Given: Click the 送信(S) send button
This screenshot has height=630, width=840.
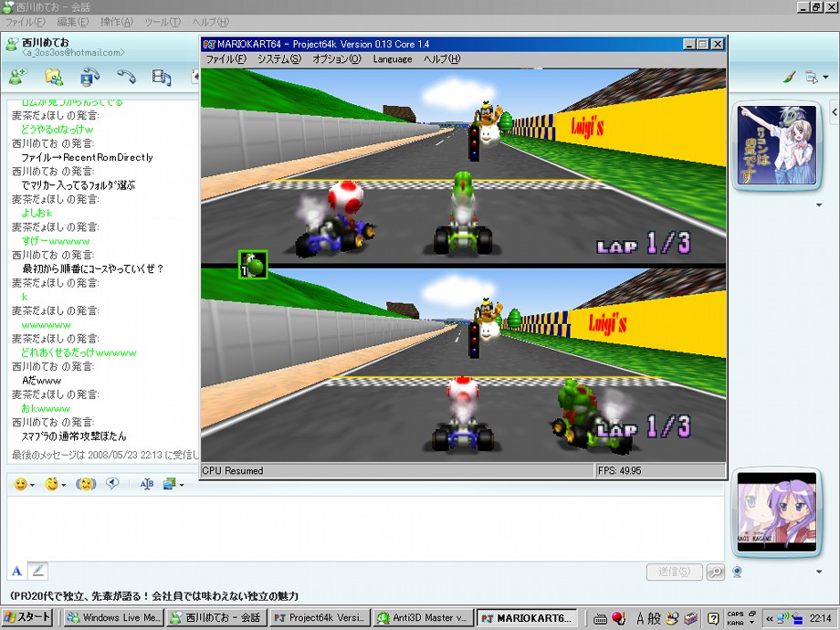Looking at the screenshot, I should (674, 572).
